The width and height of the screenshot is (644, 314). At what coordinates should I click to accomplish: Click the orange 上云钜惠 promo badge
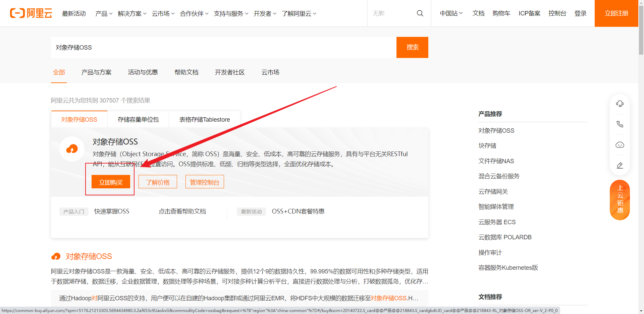coord(620,200)
